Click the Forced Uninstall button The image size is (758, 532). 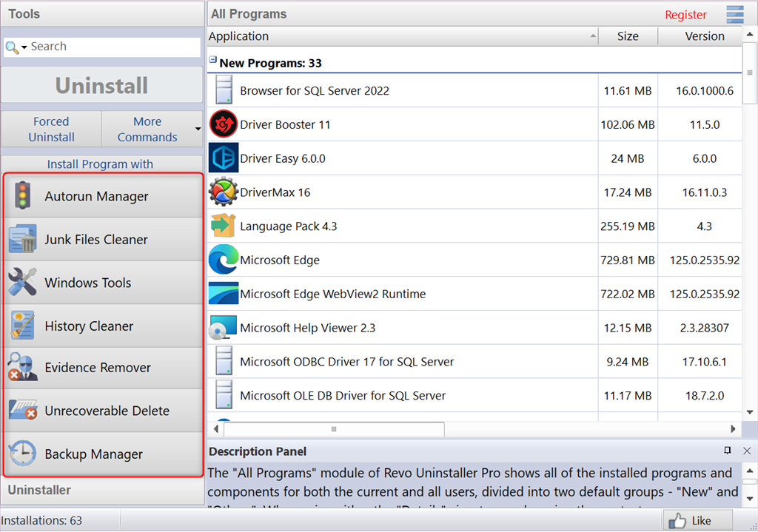(x=51, y=129)
